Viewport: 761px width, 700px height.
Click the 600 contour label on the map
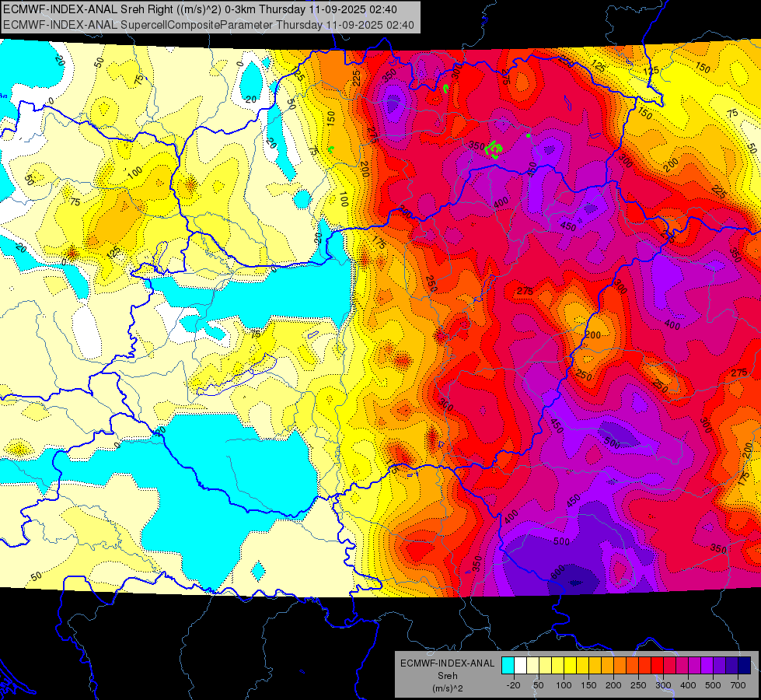[x=559, y=571]
